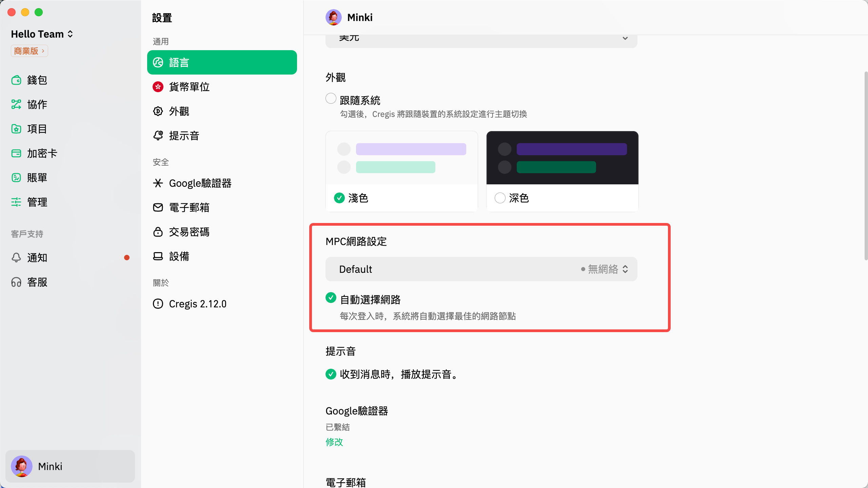The height and width of the screenshot is (488, 868).
Task: Open the 通知 notifications bell icon
Action: pyautogui.click(x=16, y=258)
